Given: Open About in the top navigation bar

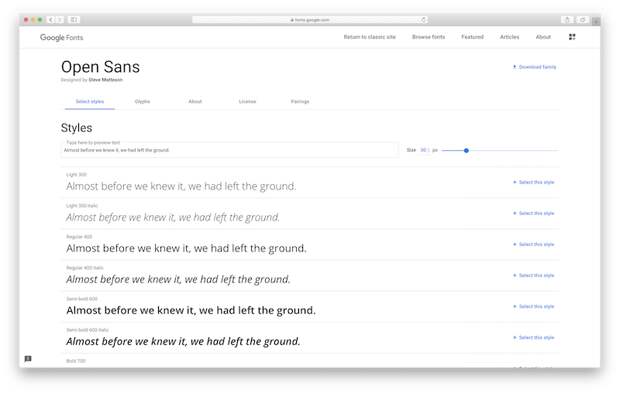Looking at the screenshot, I should [x=543, y=37].
